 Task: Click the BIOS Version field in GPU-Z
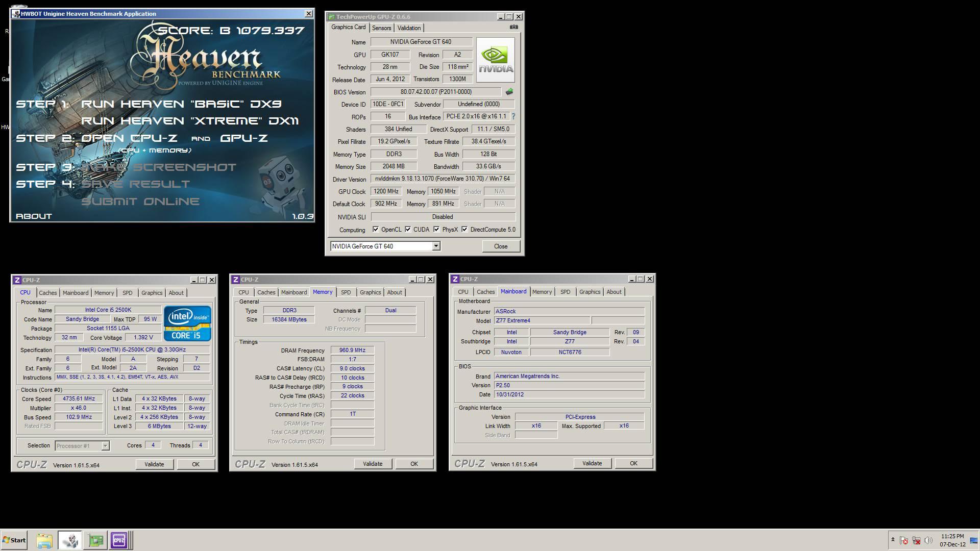[x=436, y=92]
